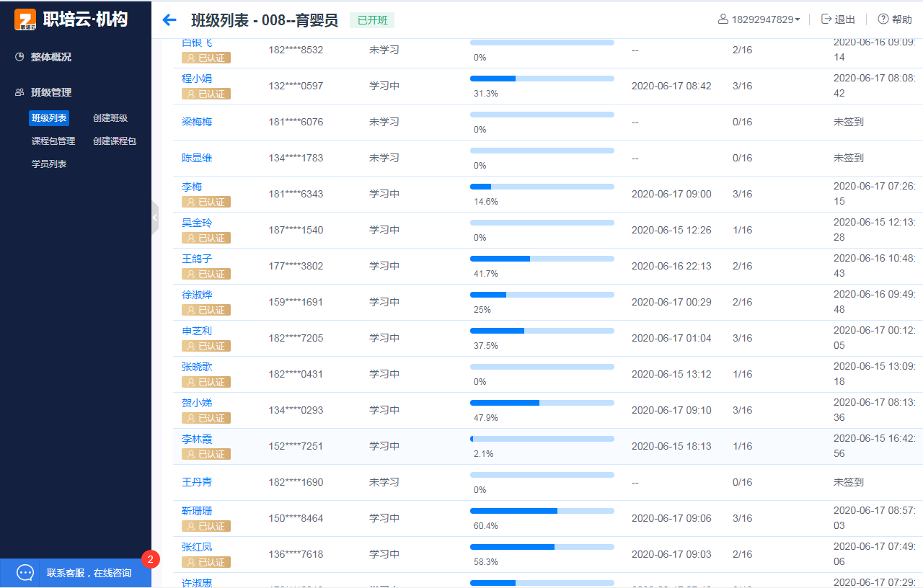Screen dimensions: 923x588
Task: Go to 课程包管理 in the sidebar
Action: click(53, 141)
